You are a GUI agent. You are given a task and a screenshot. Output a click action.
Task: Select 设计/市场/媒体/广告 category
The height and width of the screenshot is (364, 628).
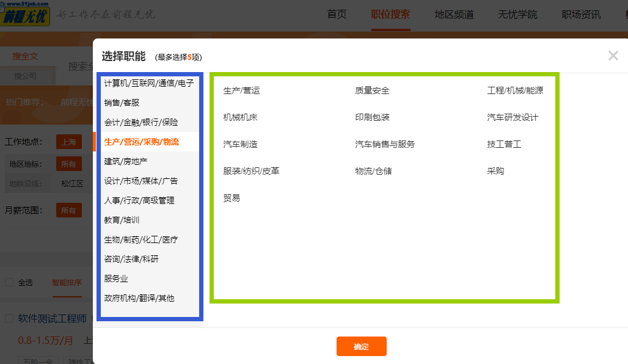pyautogui.click(x=141, y=181)
